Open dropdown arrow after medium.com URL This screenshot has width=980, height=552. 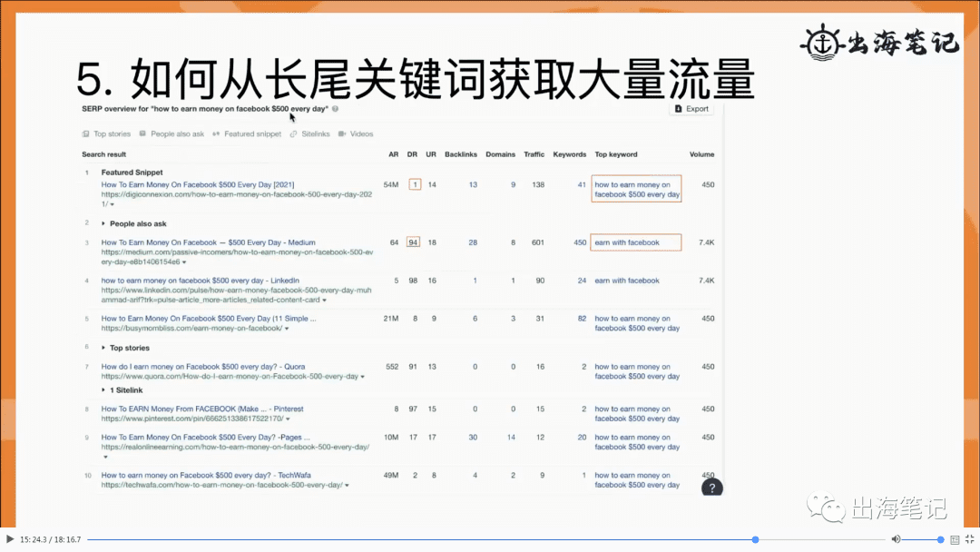tap(183, 262)
